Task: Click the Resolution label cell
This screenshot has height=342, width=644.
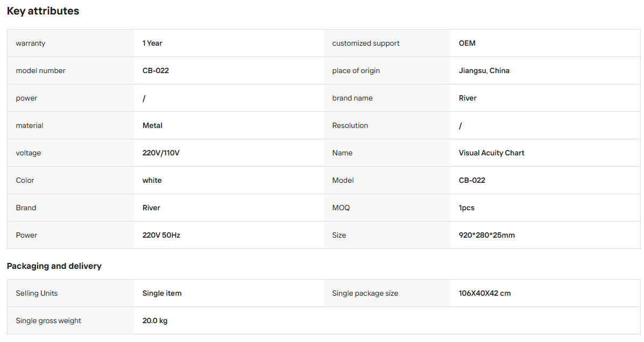Action: [387, 126]
